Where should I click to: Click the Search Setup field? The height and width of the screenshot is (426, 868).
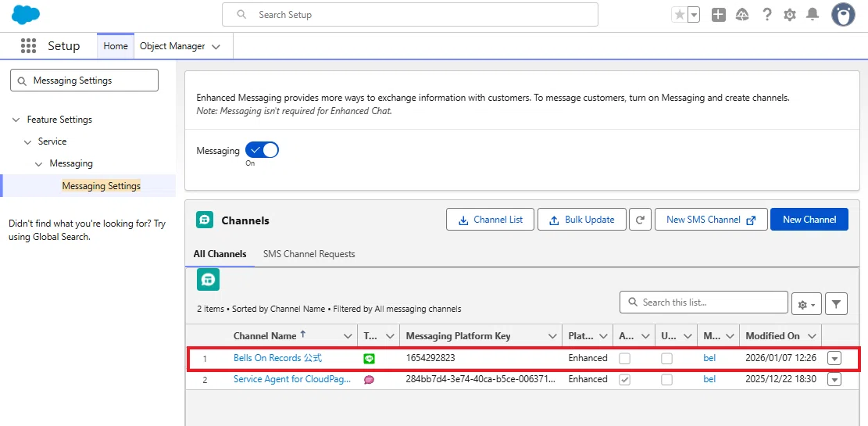pos(409,14)
